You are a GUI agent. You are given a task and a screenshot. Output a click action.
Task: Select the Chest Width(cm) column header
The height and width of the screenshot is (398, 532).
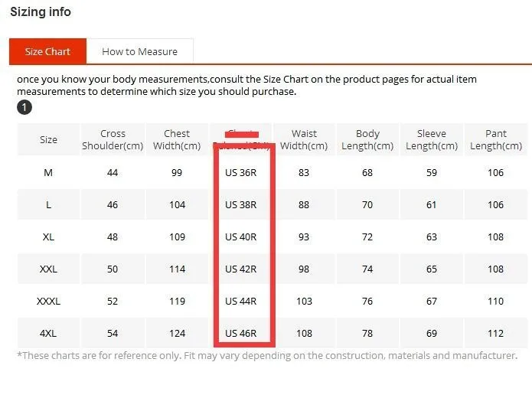point(177,140)
